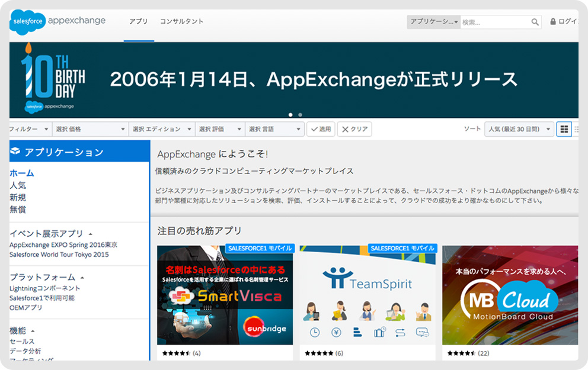Screen dimensions: 588x370
Task: Select ホーム in the sidebar
Action: pos(22,173)
